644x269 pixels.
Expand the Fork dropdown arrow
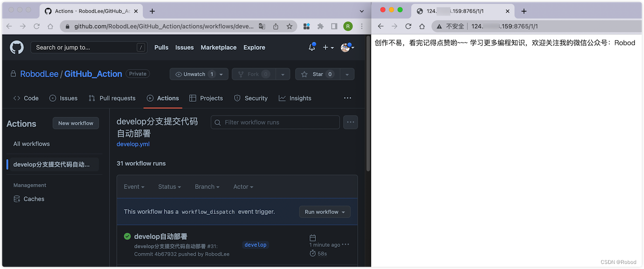[283, 74]
